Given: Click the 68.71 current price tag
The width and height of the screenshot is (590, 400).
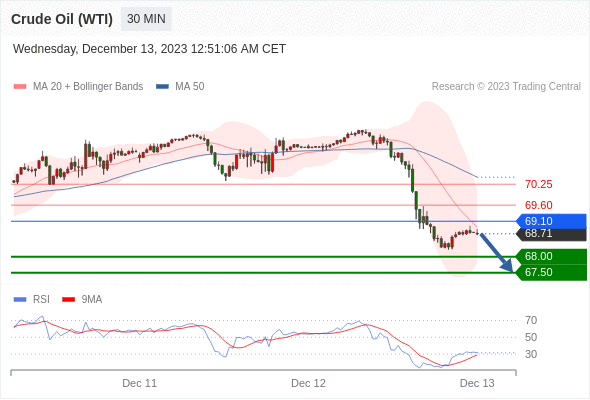Looking at the screenshot, I should coord(551,234).
